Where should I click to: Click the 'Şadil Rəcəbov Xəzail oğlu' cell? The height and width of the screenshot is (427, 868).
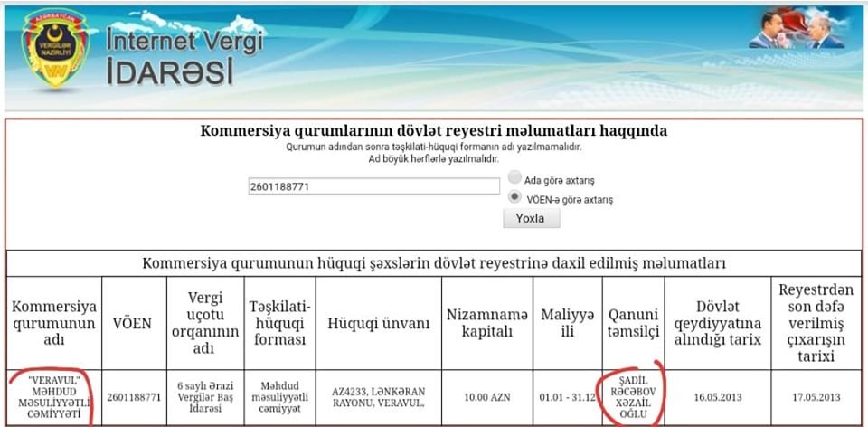[633, 397]
